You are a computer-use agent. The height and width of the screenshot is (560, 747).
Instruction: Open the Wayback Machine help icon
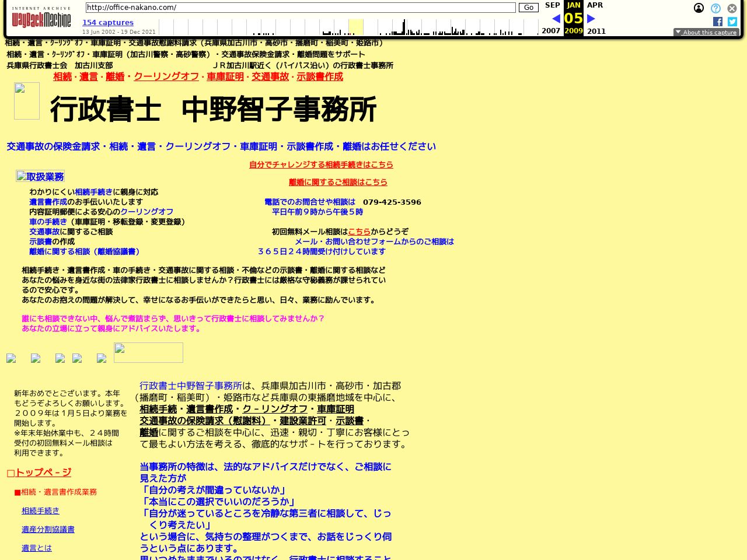click(x=715, y=8)
